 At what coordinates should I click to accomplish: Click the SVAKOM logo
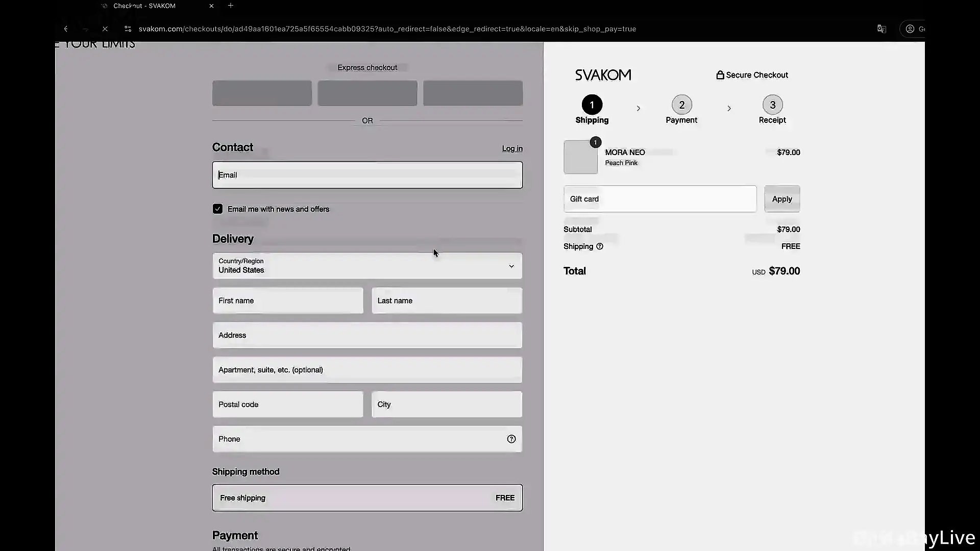click(603, 75)
